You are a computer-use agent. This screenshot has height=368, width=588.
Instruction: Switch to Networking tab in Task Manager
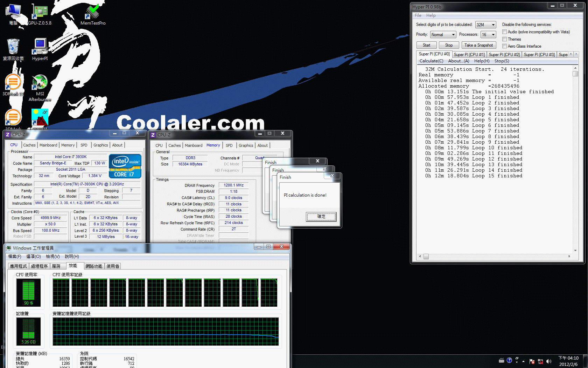pos(94,266)
